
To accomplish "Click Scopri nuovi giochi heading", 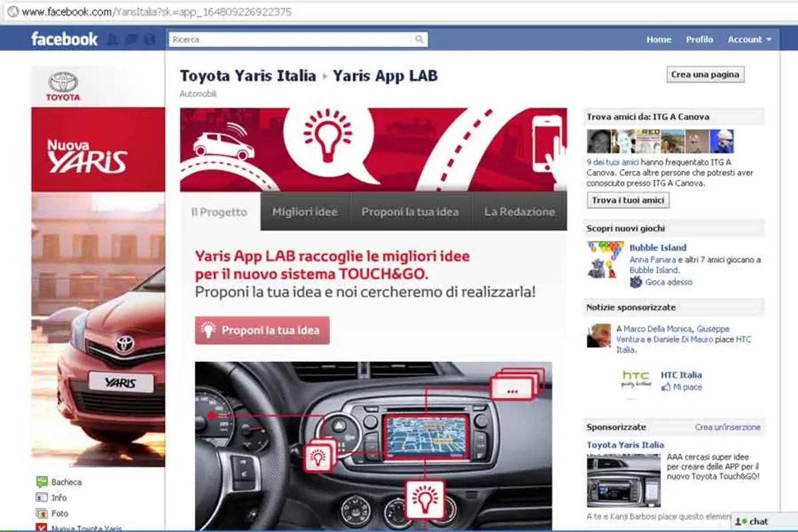I will coord(626,229).
